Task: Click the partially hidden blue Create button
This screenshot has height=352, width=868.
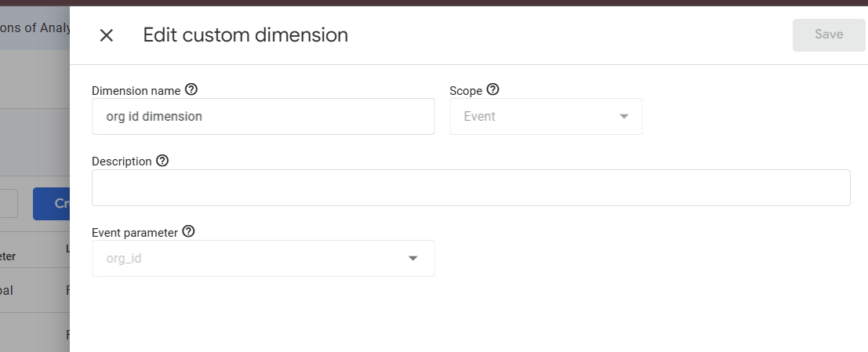Action: [x=52, y=204]
